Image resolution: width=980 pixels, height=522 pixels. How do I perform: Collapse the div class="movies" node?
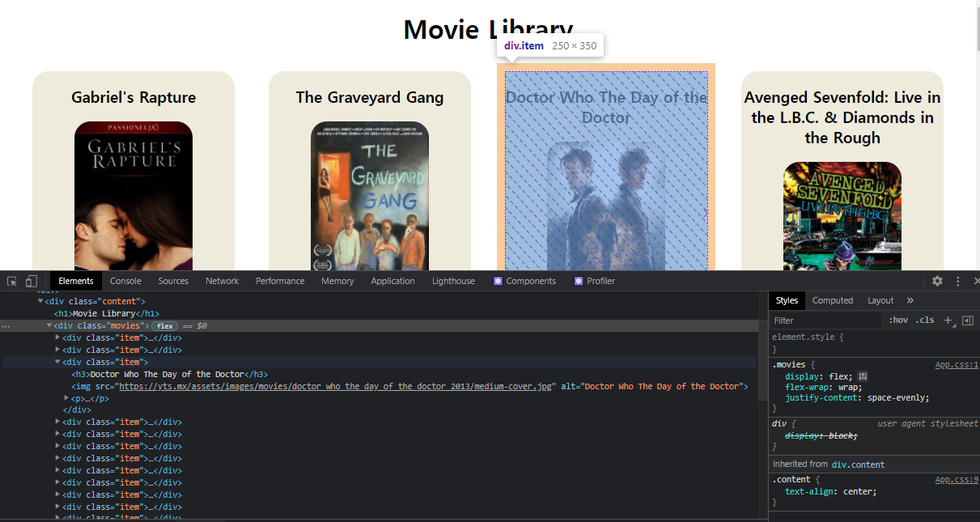(x=49, y=325)
